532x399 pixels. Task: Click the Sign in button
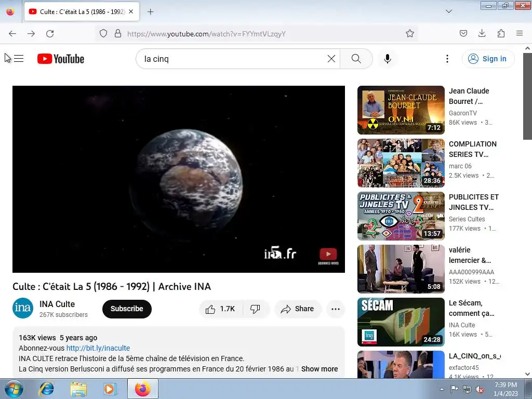[488, 59]
